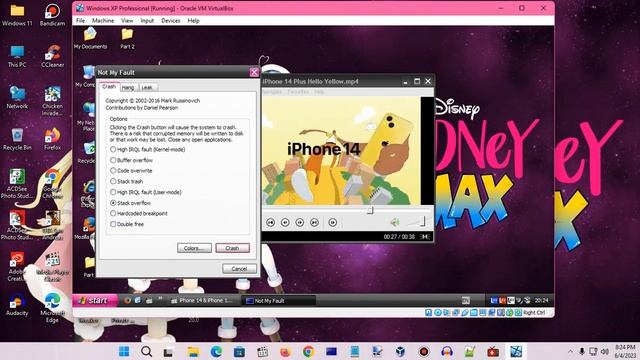Open the VirtualBox Machine menu
The image size is (640, 360).
103,20
